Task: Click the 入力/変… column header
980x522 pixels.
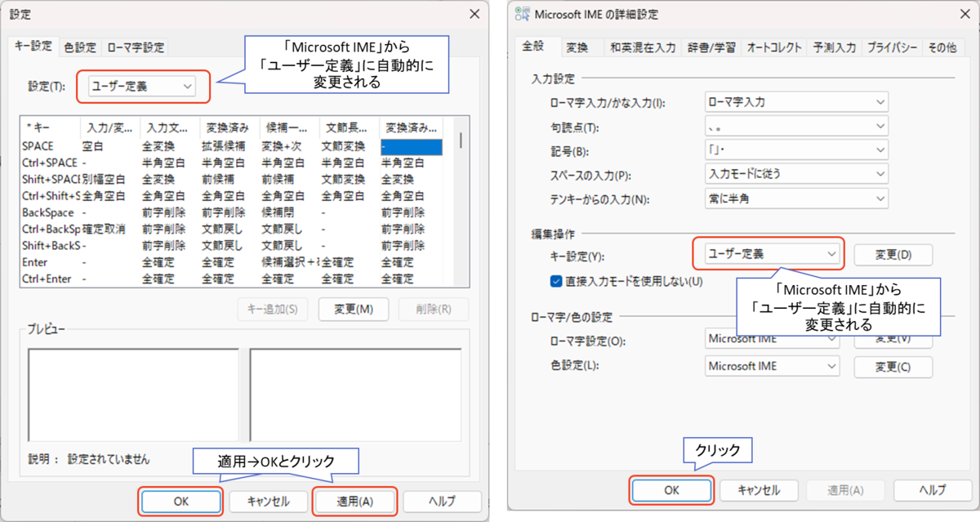Action: click(x=110, y=127)
